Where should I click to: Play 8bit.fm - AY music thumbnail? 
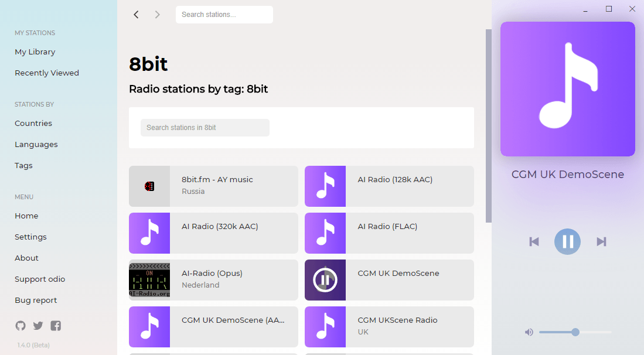(x=149, y=186)
